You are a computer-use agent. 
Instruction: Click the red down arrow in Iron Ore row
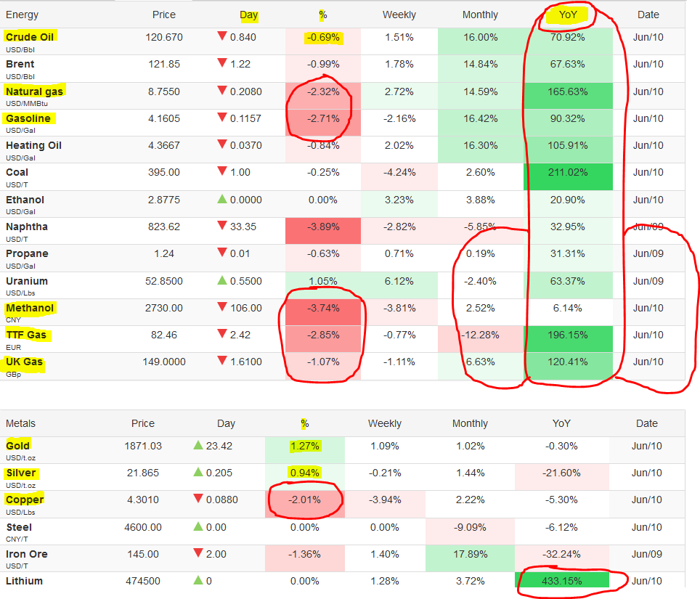pyautogui.click(x=198, y=553)
